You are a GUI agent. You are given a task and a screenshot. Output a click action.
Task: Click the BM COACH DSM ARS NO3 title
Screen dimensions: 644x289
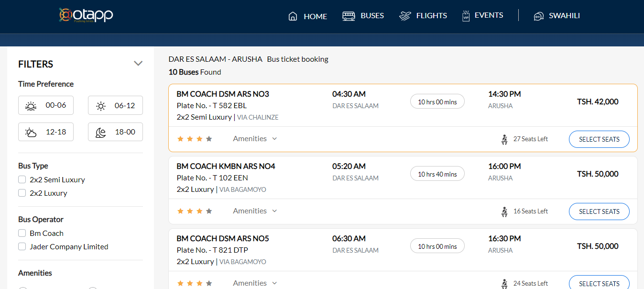point(223,94)
